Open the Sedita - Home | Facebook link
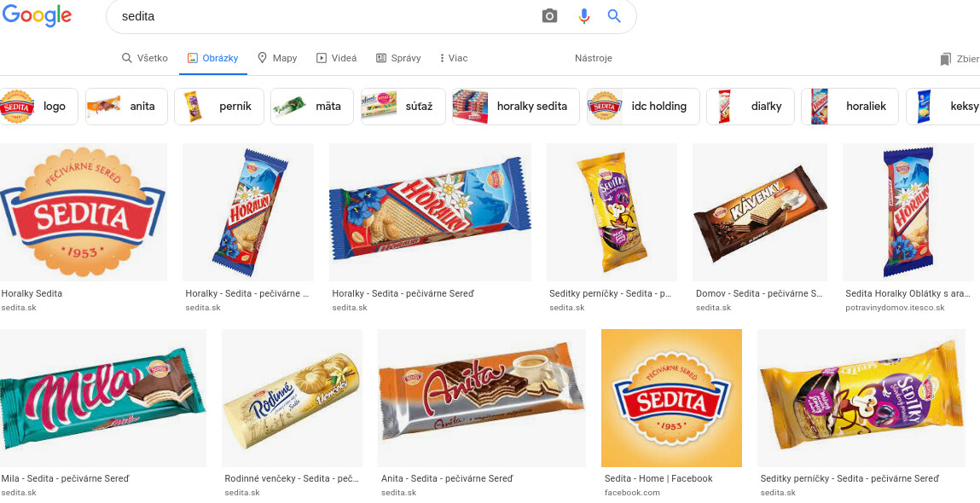The height and width of the screenshot is (503, 980). [x=658, y=478]
